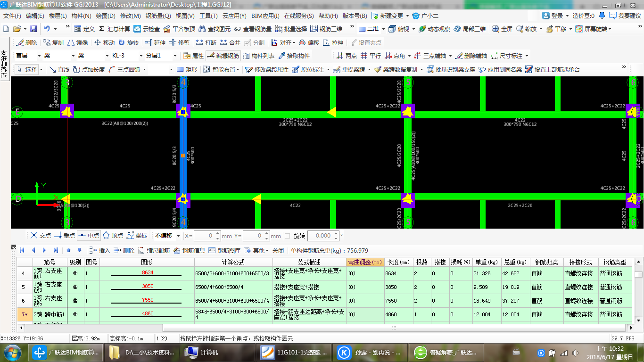This screenshot has height=362, width=644.
Task: Select 点加长度 point-plus-length tool
Action: [89, 69]
